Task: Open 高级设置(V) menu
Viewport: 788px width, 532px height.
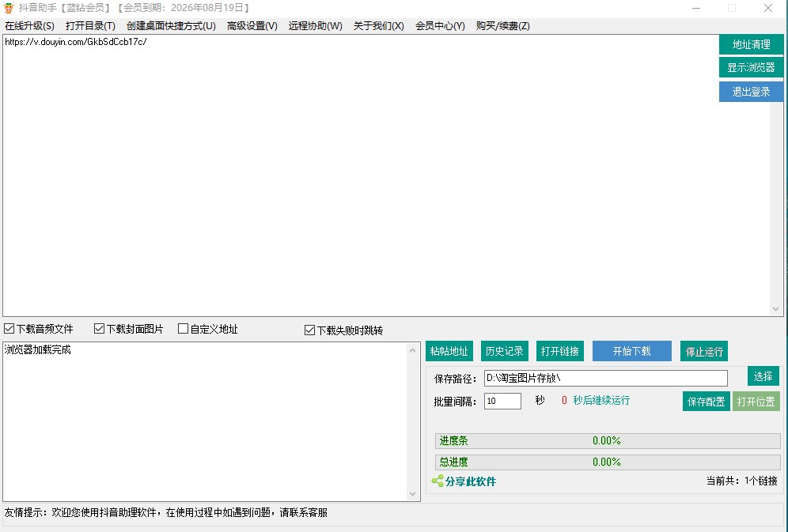Action: pyautogui.click(x=252, y=25)
